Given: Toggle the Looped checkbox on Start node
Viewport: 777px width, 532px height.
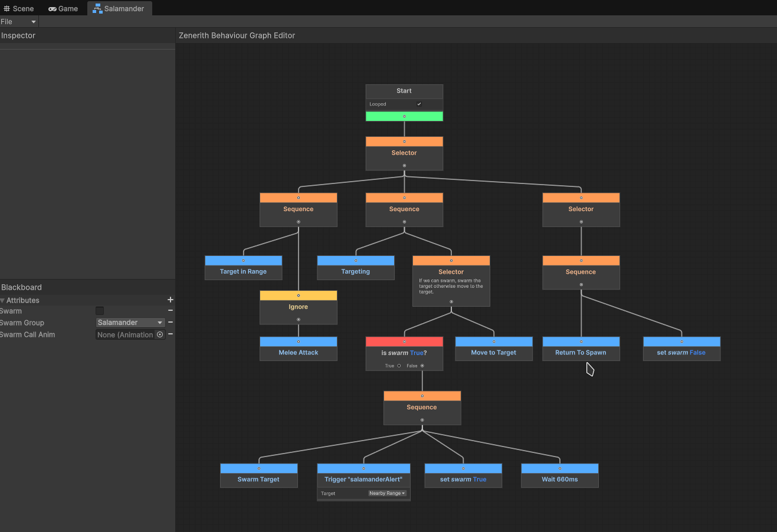Looking at the screenshot, I should coord(419,104).
